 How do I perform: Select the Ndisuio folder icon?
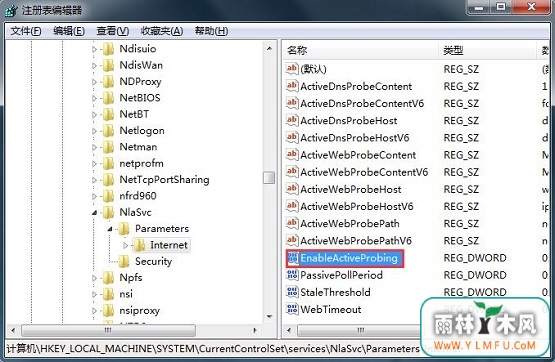click(x=108, y=49)
